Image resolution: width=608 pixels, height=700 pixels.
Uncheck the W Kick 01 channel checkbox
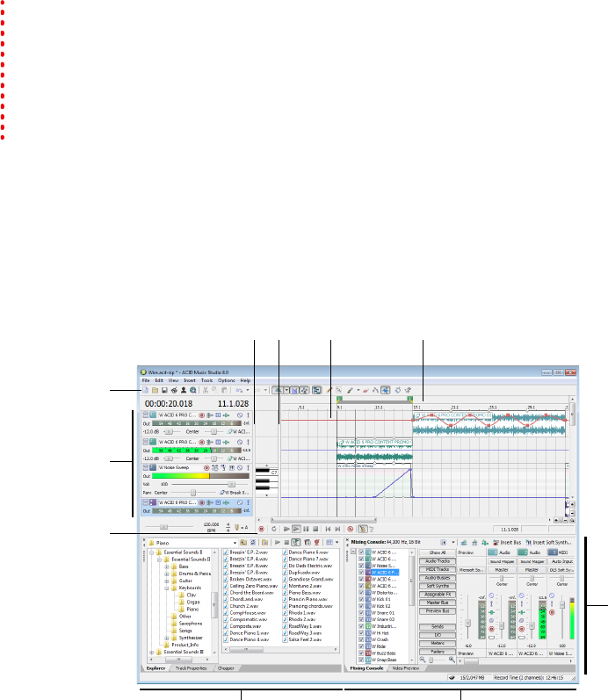coord(361,599)
